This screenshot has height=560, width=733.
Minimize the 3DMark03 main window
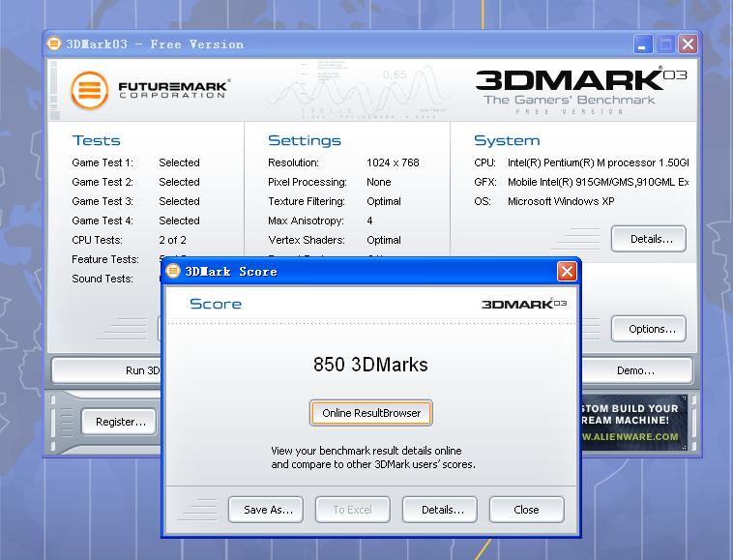(643, 44)
